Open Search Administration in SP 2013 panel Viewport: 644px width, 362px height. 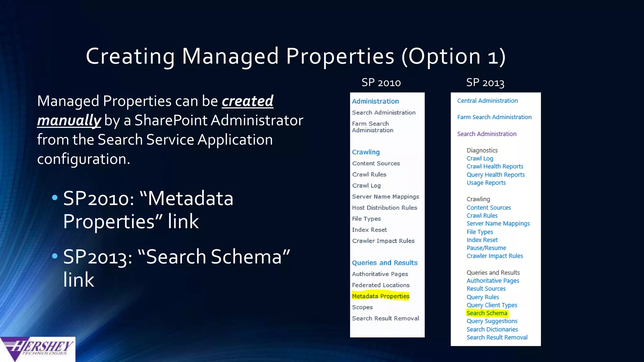click(487, 134)
